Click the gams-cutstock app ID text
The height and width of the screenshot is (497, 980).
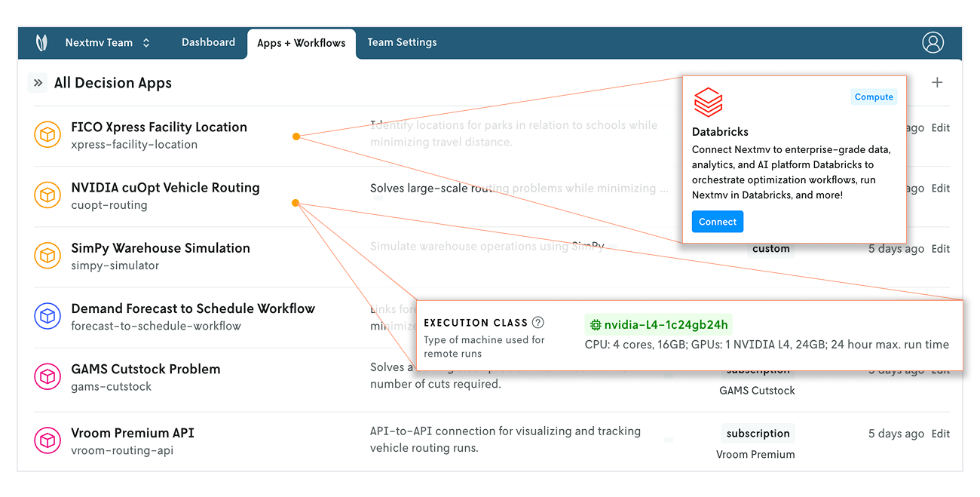click(x=112, y=387)
